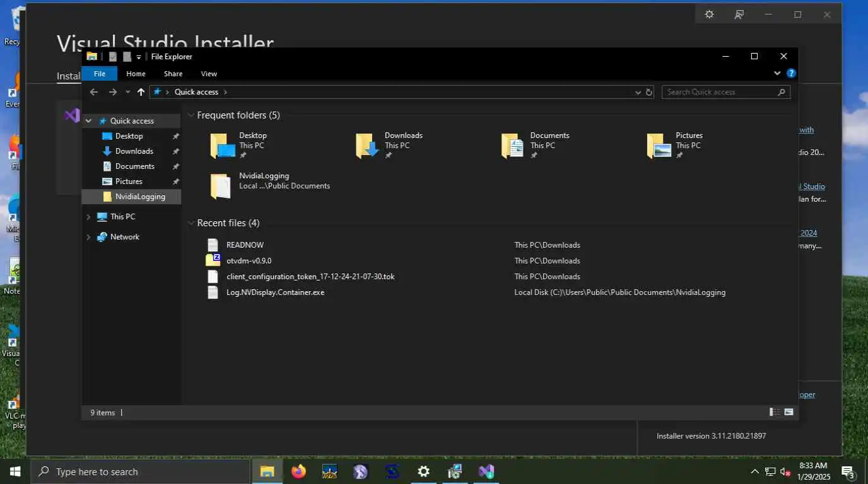
Task: Open File Explorer Help question mark
Action: [x=791, y=74]
